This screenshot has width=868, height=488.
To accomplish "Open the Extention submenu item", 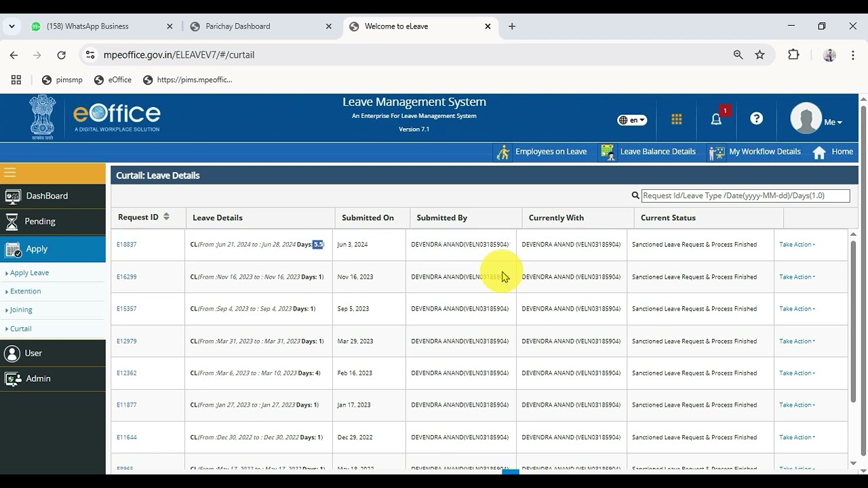I will coord(25,291).
